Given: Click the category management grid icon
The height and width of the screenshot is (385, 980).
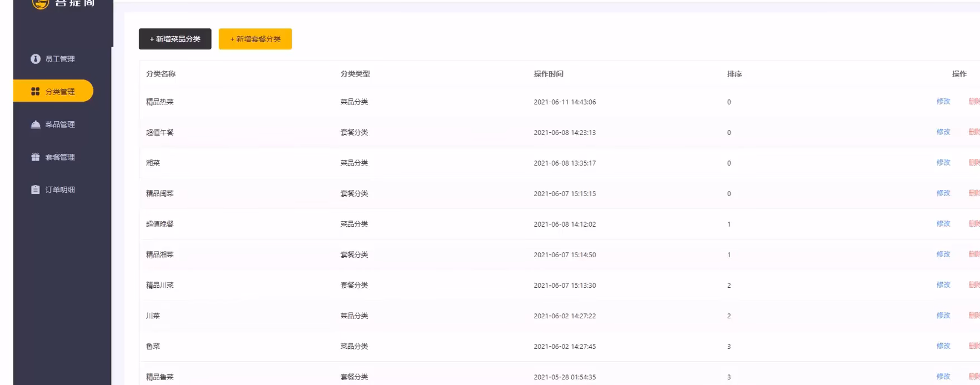Looking at the screenshot, I should click(x=36, y=91).
